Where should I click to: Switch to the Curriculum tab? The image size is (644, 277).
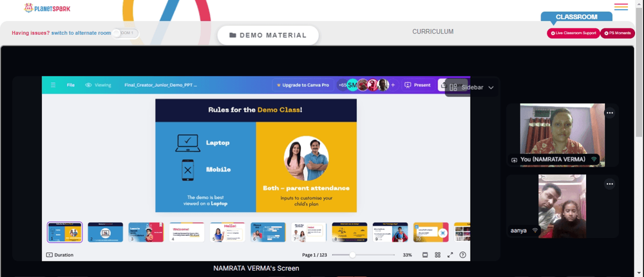click(x=433, y=32)
